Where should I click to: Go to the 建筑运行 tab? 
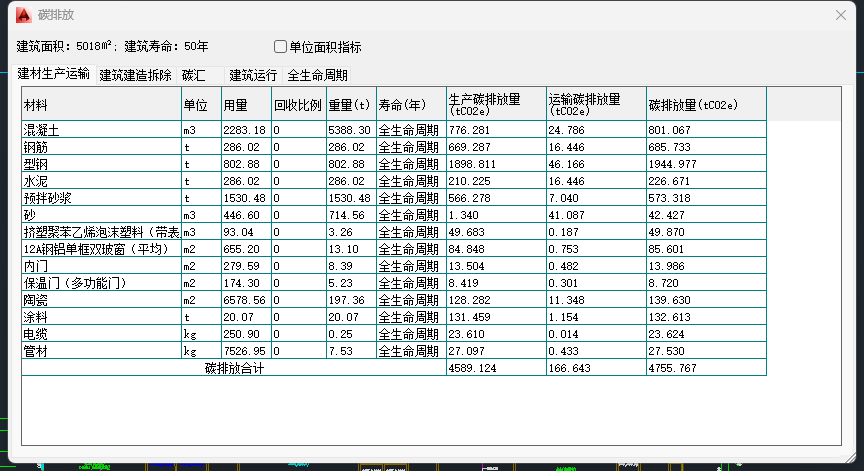tap(253, 75)
